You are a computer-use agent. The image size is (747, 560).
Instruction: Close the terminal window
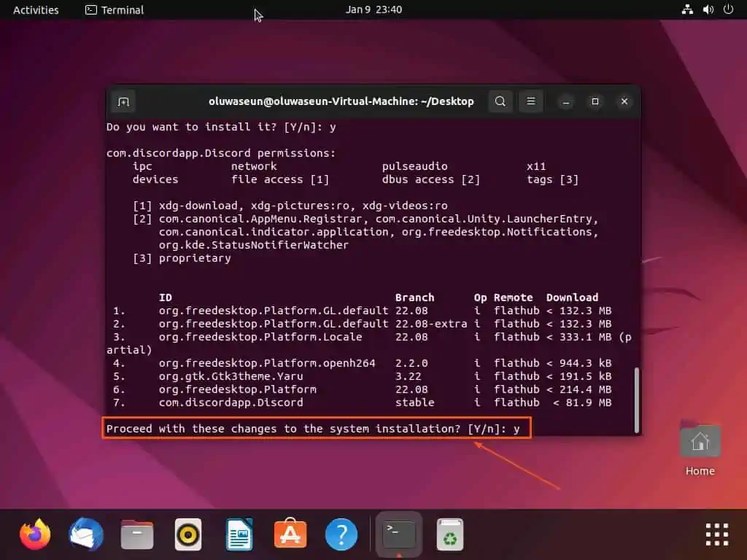click(624, 101)
